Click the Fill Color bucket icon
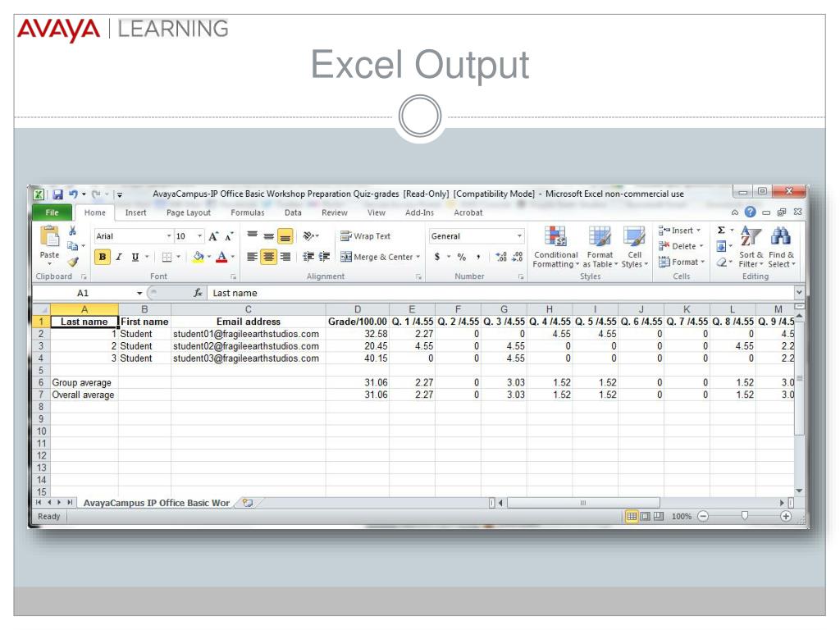The height and width of the screenshot is (630, 840). pyautogui.click(x=199, y=257)
